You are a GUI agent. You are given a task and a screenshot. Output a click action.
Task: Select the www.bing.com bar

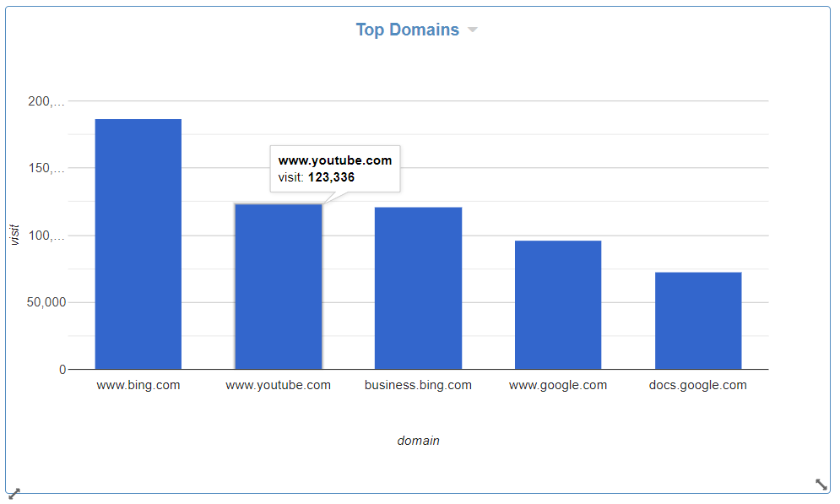pyautogui.click(x=138, y=245)
